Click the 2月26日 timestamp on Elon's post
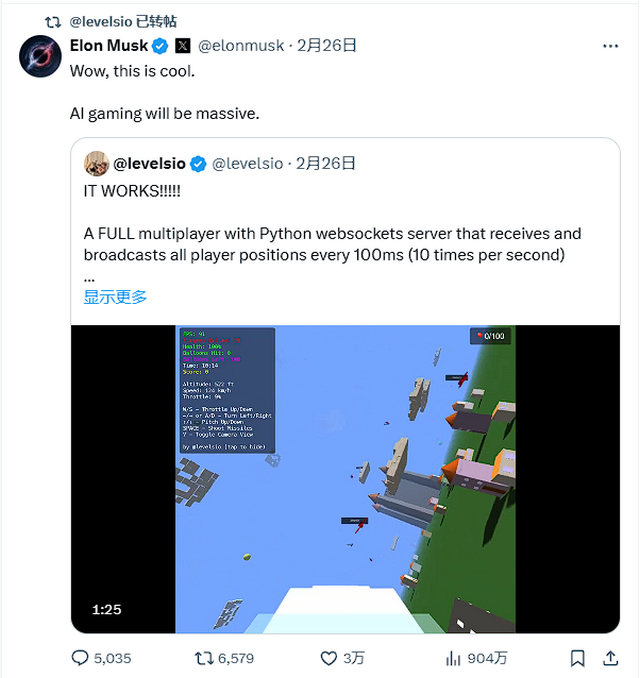This screenshot has width=640, height=678. (x=326, y=45)
